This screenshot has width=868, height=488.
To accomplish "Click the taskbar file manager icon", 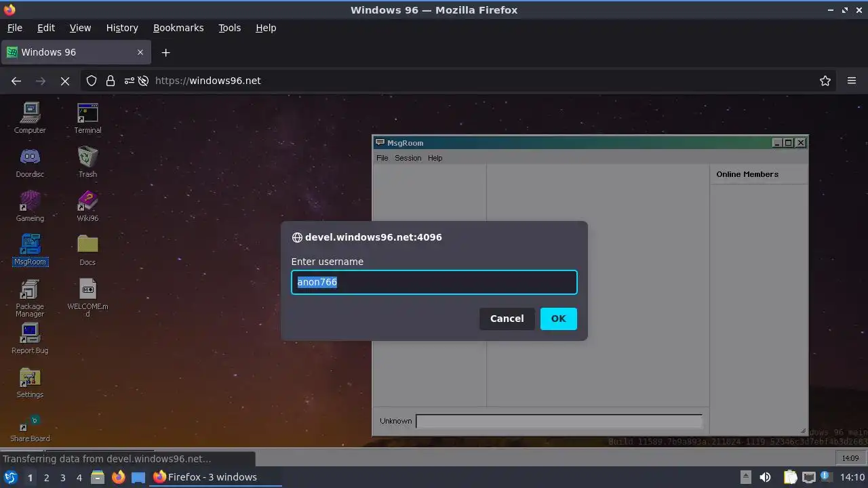I will (x=97, y=477).
